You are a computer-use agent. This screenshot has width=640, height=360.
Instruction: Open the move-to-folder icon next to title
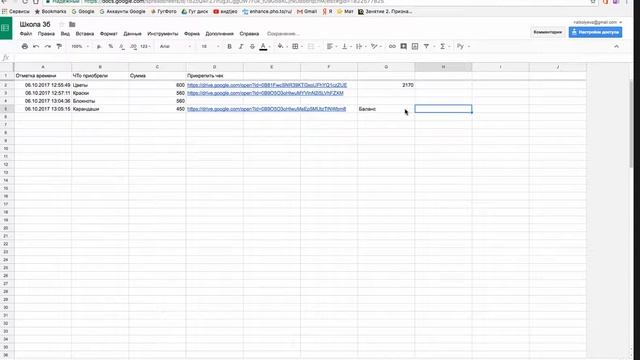pyautogui.click(x=72, y=25)
